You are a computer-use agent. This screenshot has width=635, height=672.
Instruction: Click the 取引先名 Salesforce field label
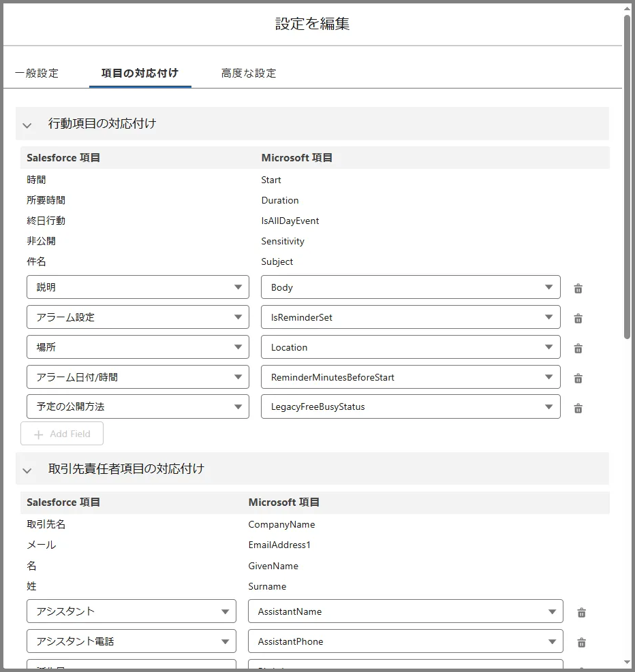coord(46,524)
